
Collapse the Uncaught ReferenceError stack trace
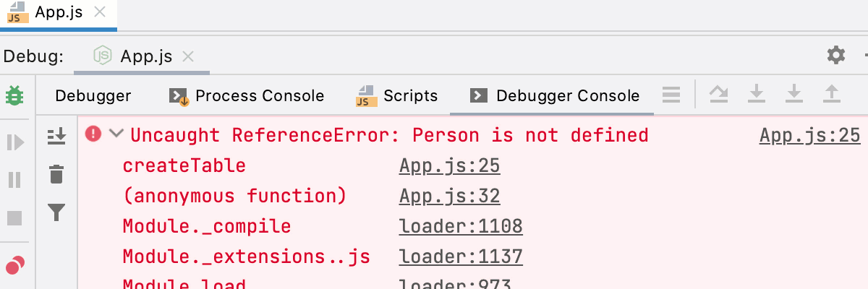[116, 134]
